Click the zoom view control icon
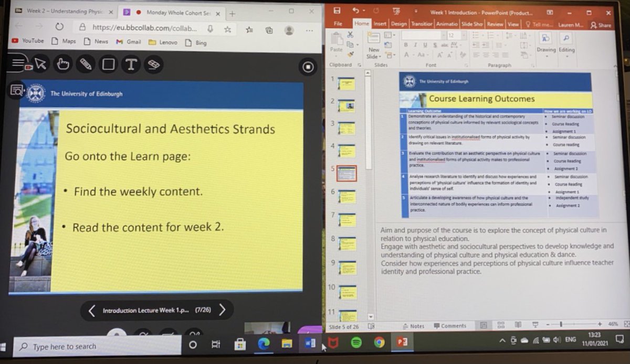The image size is (630, 364). (x=16, y=90)
